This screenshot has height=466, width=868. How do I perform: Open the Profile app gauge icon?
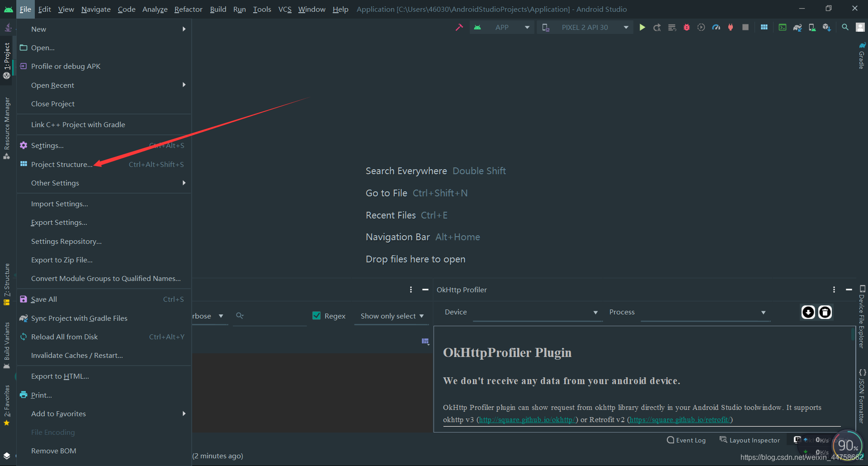pos(716,27)
